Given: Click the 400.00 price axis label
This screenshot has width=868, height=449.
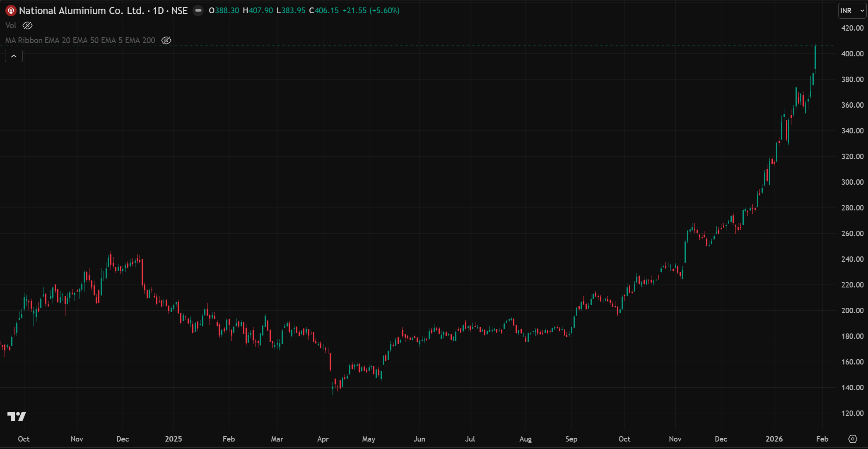Looking at the screenshot, I should pos(852,54).
